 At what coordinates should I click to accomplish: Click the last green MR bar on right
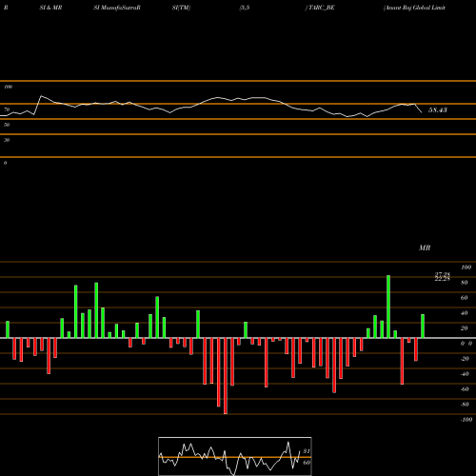[x=423, y=326]
